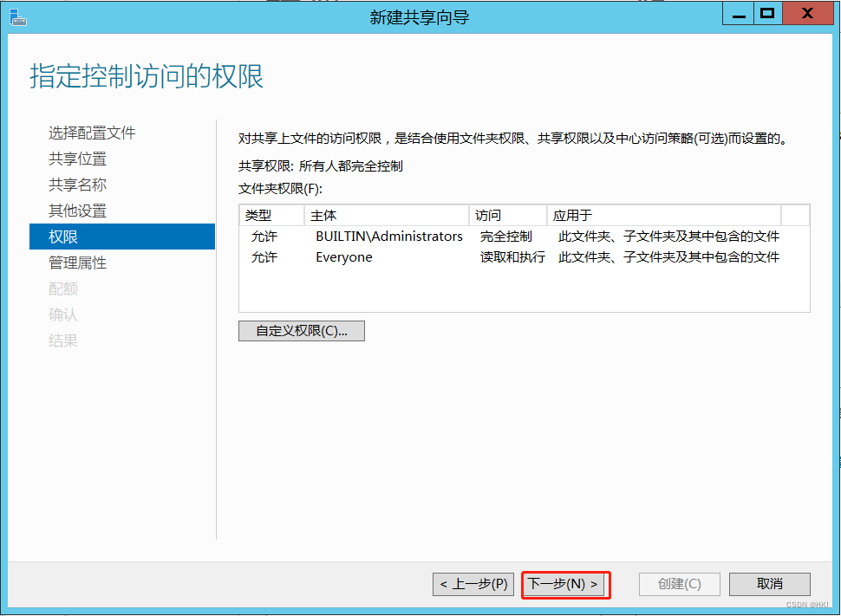Viewport: 841px width, 616px height.
Task: Click 允许 in the Everyone row
Action: (264, 257)
